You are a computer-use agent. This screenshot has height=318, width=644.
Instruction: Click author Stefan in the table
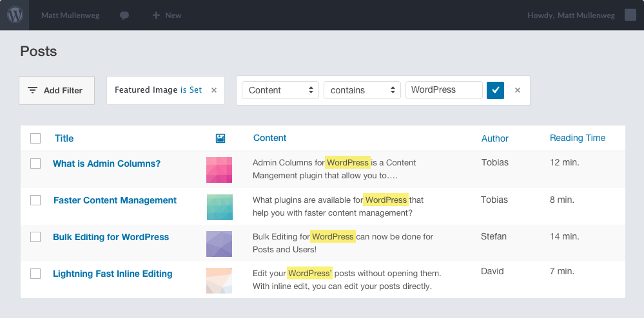point(494,236)
